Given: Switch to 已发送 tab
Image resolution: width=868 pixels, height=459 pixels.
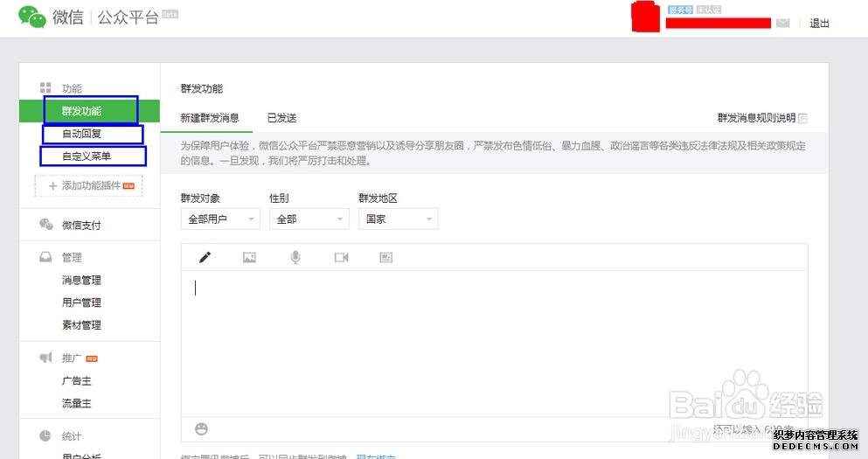Looking at the screenshot, I should 281,118.
